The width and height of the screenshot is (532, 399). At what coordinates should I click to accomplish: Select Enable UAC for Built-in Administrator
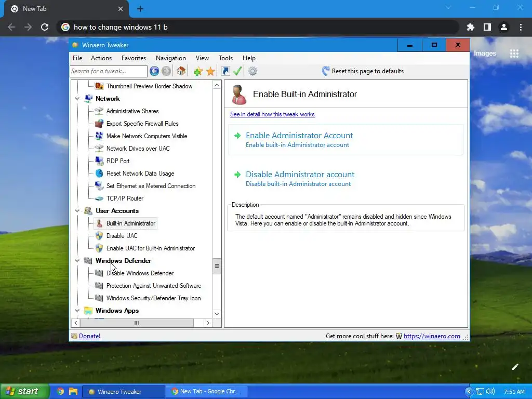tap(150, 248)
